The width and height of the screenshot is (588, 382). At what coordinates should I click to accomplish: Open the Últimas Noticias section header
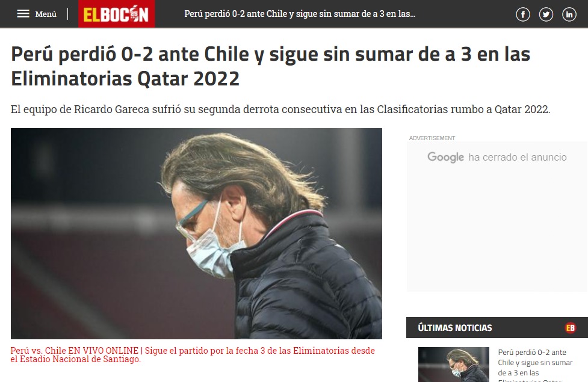(497, 328)
